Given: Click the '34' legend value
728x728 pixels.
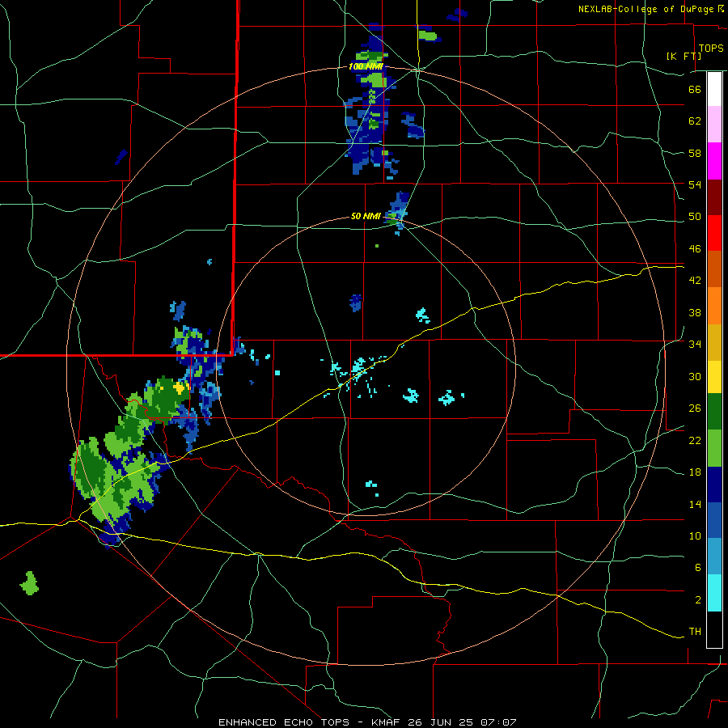Looking at the screenshot, I should 695,345.
